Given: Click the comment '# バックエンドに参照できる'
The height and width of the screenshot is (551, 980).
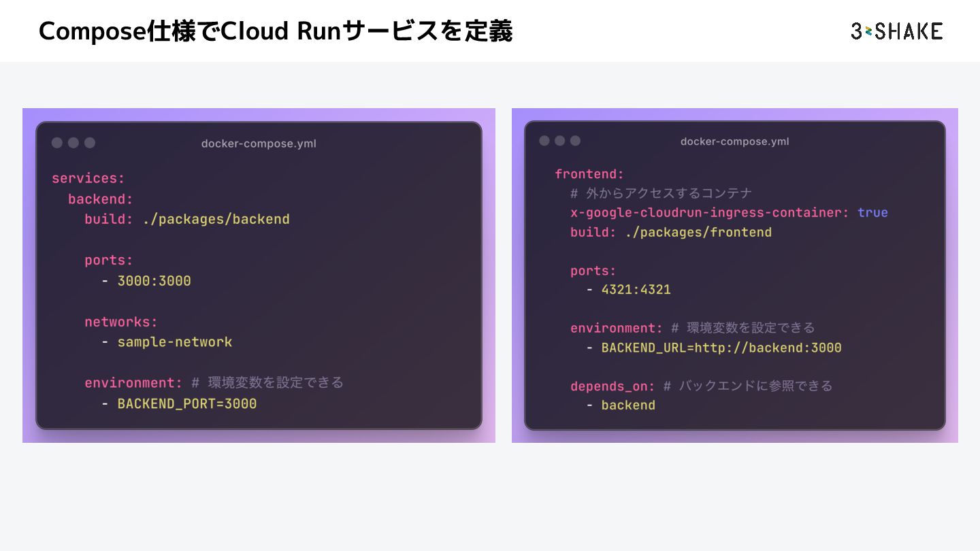Looking at the screenshot, I should tap(748, 386).
